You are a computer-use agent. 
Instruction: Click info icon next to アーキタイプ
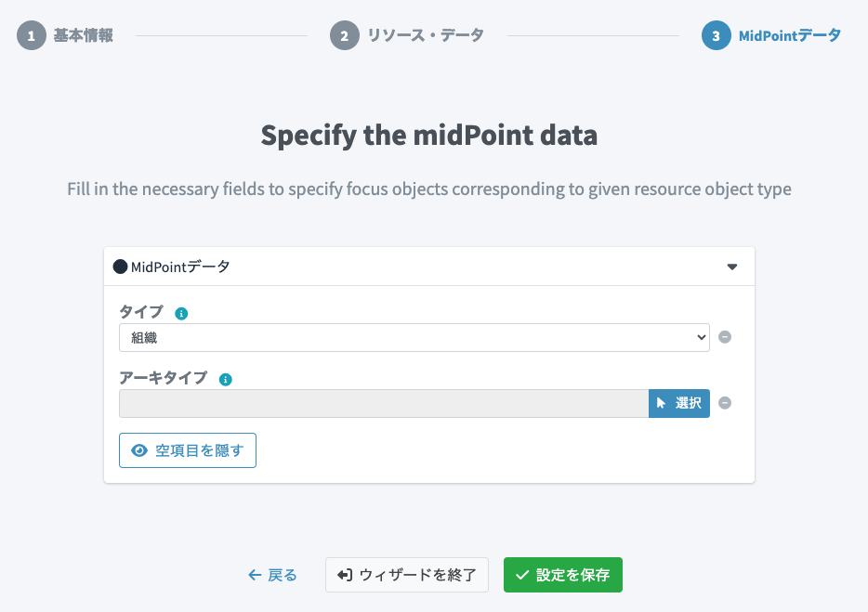(225, 380)
